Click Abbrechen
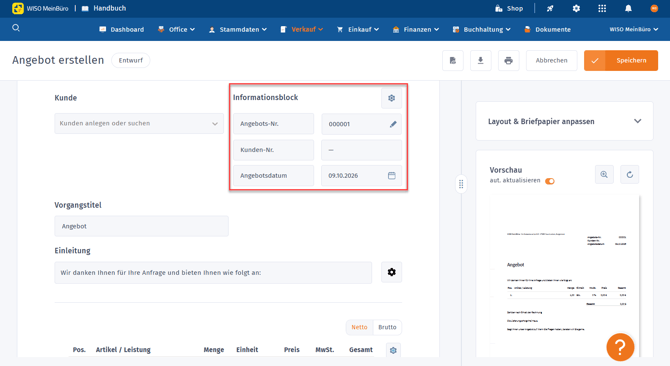Viewport: 670px width, 366px height. (552, 61)
